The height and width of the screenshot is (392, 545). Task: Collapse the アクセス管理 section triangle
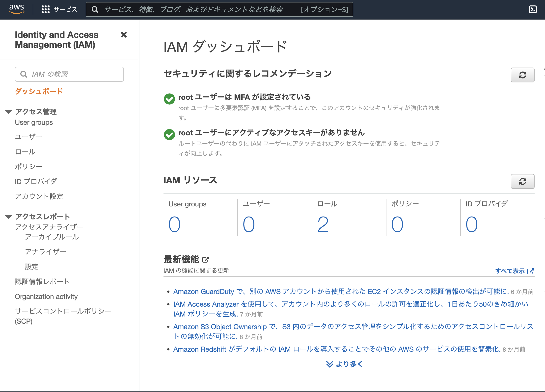click(8, 112)
